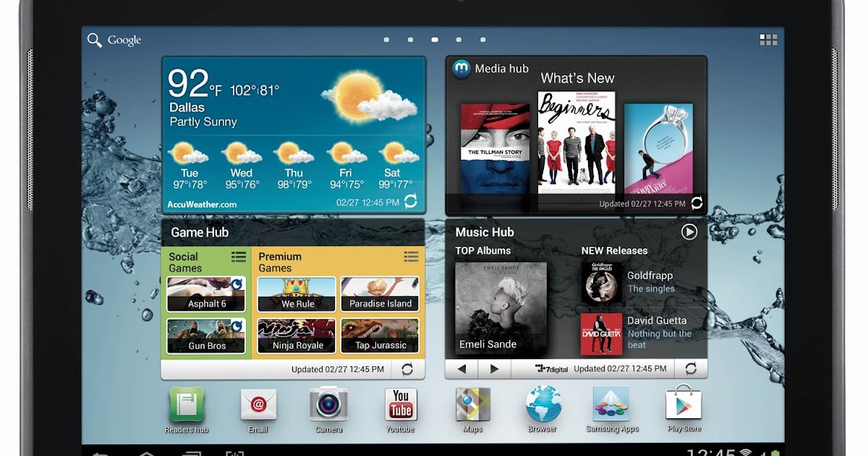The height and width of the screenshot is (456, 868).
Task: Click the TOP Albums heading
Action: point(483,250)
